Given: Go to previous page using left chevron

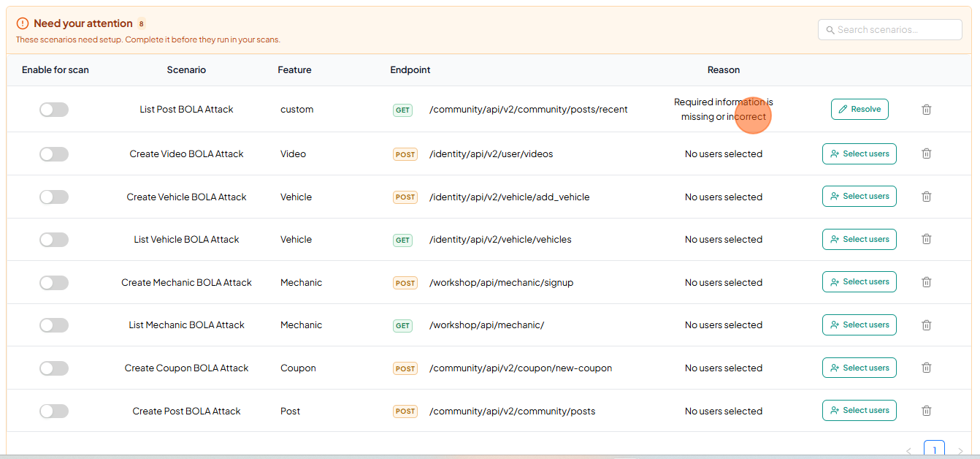Looking at the screenshot, I should coord(909,451).
